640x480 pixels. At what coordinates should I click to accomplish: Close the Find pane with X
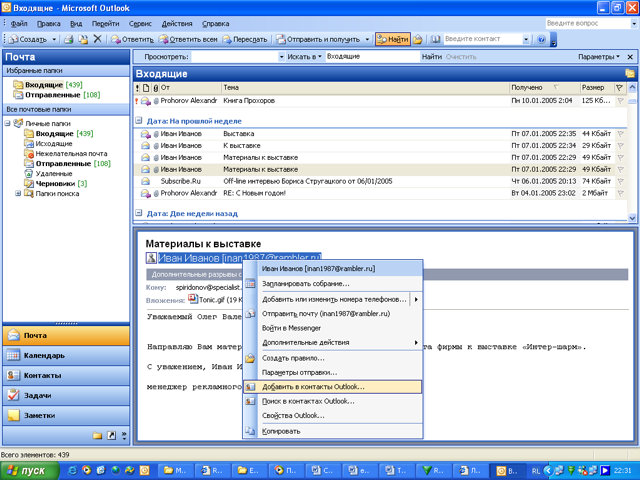point(630,57)
